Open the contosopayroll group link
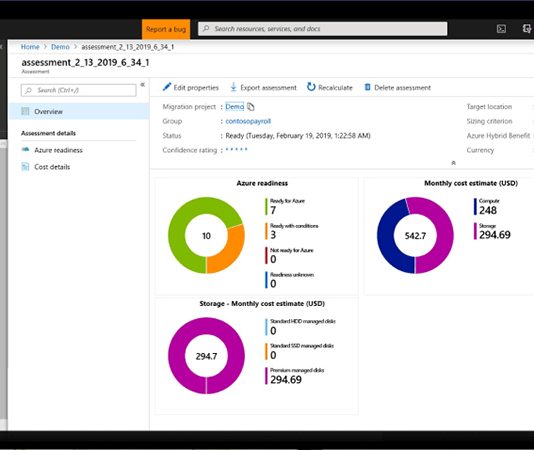 (248, 121)
